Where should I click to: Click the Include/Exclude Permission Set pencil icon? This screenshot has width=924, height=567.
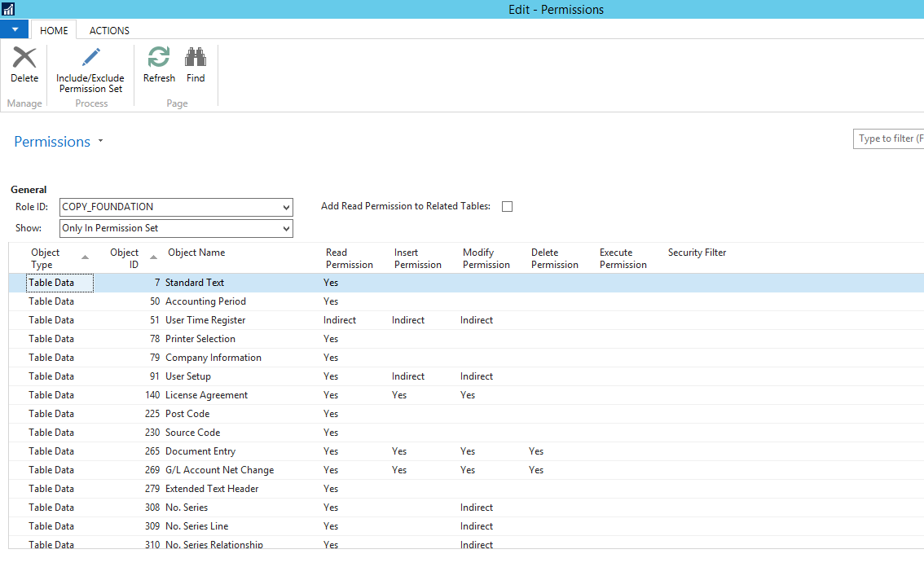90,59
